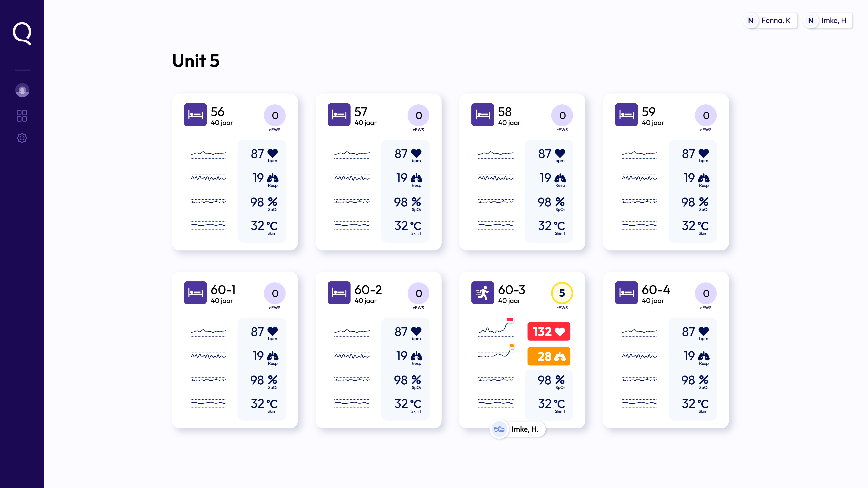The height and width of the screenshot is (488, 868).
Task: Click the bed icon for room 56
Action: pyautogui.click(x=195, y=115)
